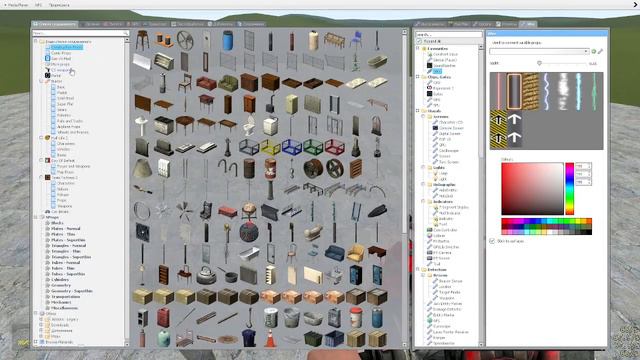Spawn the blue chair prop

[356, 41]
